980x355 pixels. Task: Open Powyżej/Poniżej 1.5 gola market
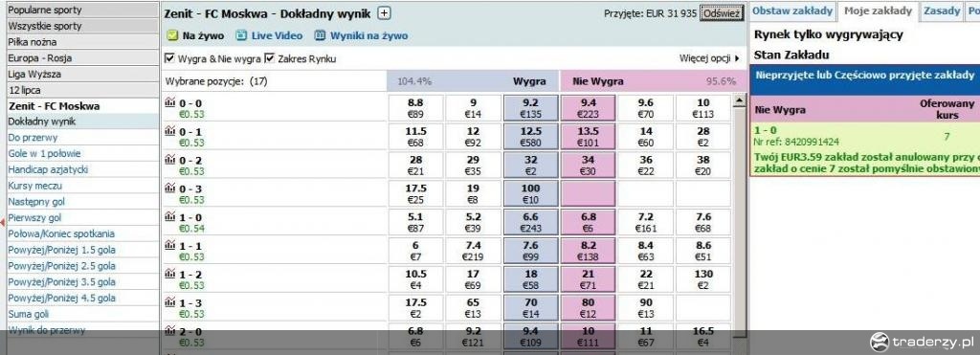click(x=62, y=250)
